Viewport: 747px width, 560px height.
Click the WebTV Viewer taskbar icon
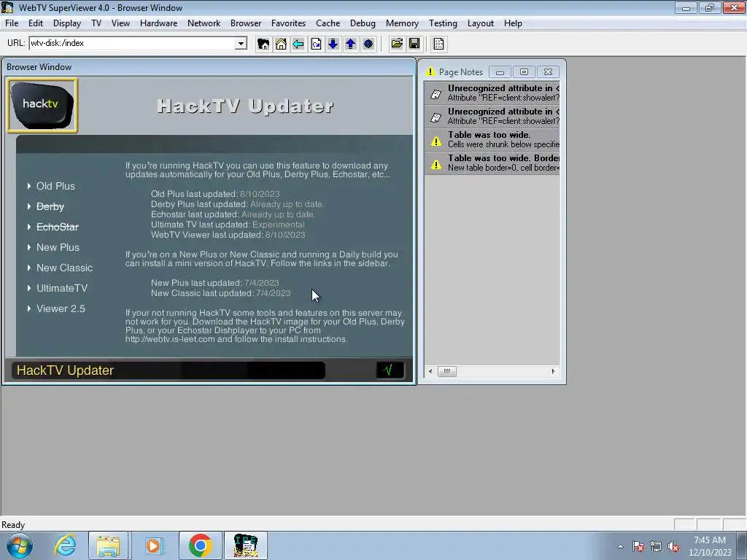point(246,545)
